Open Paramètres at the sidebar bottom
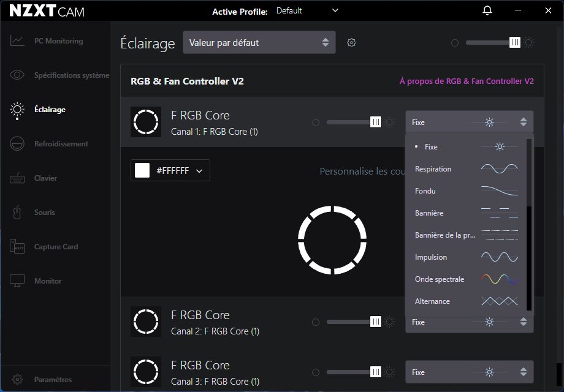 [x=53, y=380]
